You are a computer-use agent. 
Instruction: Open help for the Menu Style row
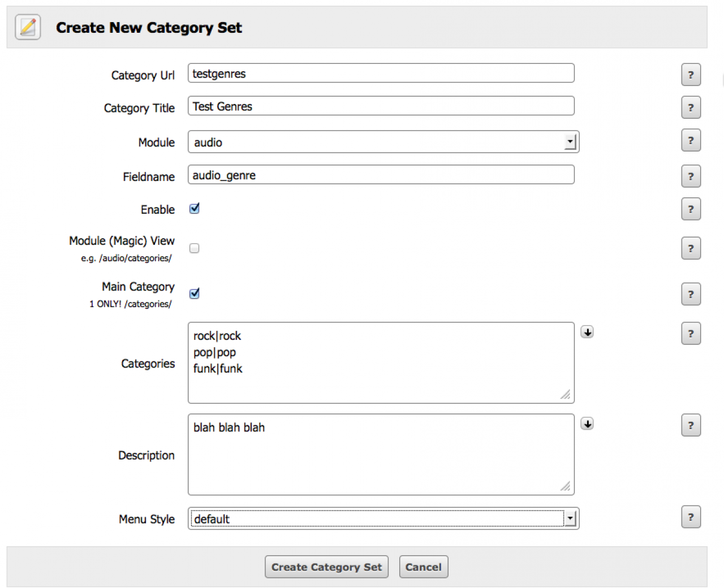[691, 517]
